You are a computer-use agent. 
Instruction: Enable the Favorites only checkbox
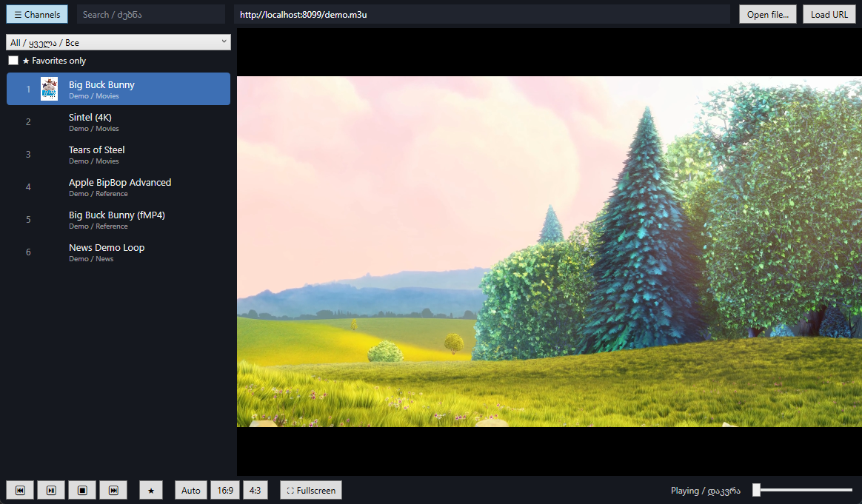pos(13,61)
